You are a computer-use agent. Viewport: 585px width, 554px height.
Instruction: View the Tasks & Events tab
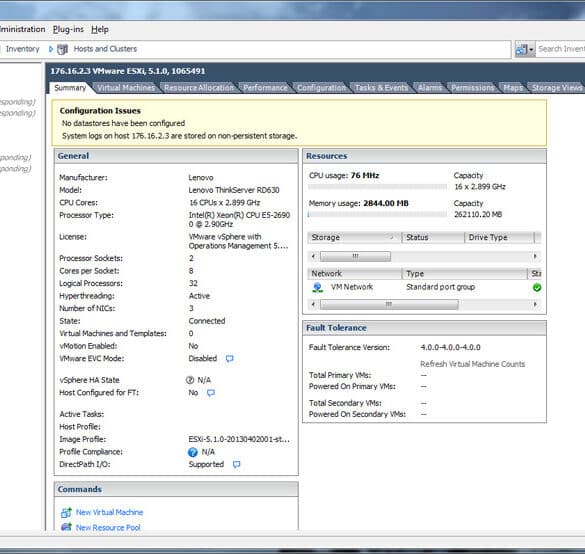pos(381,88)
